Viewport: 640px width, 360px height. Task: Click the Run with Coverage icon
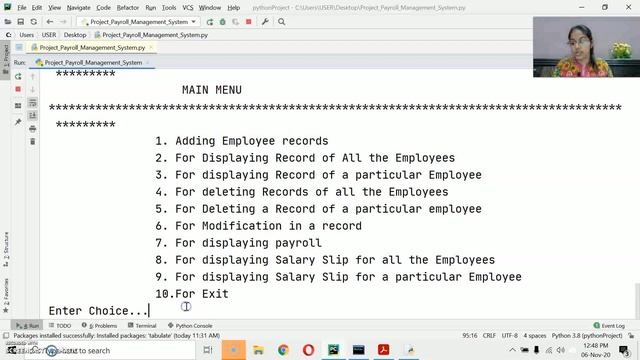(x=236, y=22)
